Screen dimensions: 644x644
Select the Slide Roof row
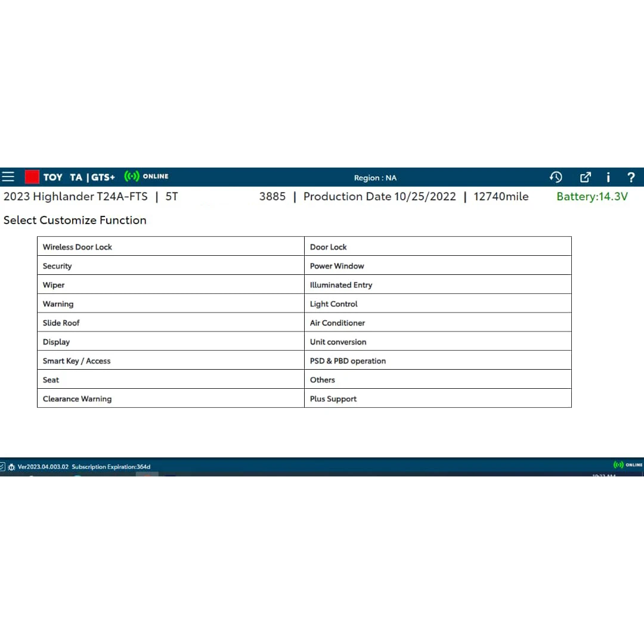[x=171, y=323]
